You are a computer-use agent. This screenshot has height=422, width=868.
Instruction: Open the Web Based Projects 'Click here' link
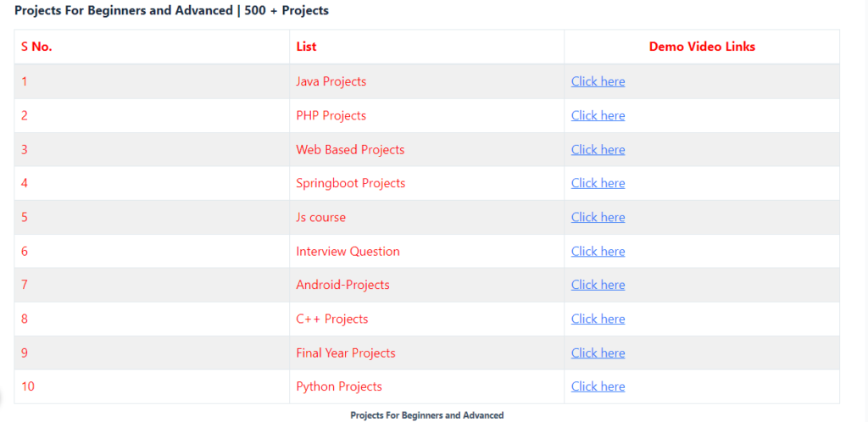(598, 149)
